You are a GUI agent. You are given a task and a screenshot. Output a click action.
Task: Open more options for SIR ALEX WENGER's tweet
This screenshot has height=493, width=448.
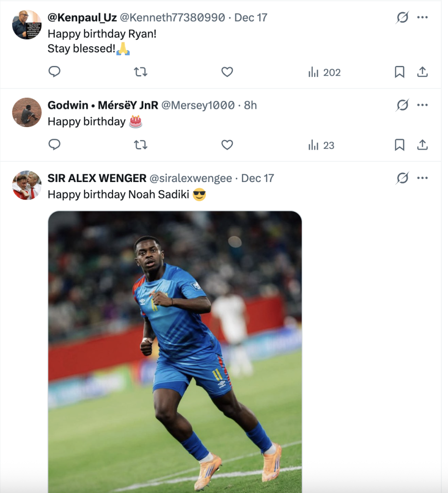click(422, 177)
